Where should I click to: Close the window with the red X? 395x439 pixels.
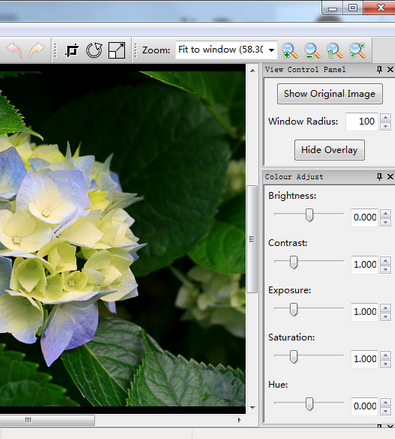[380, 7]
